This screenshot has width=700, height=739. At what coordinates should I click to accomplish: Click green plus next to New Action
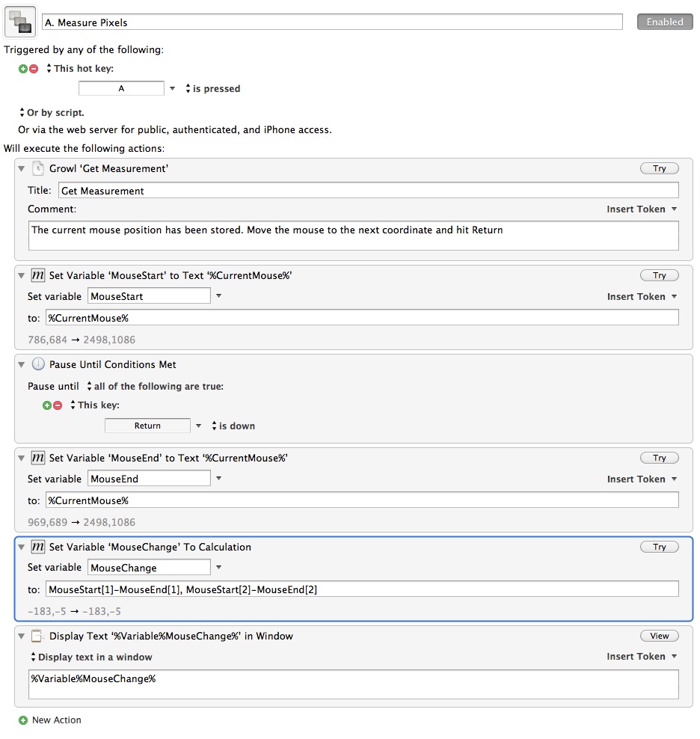23,720
